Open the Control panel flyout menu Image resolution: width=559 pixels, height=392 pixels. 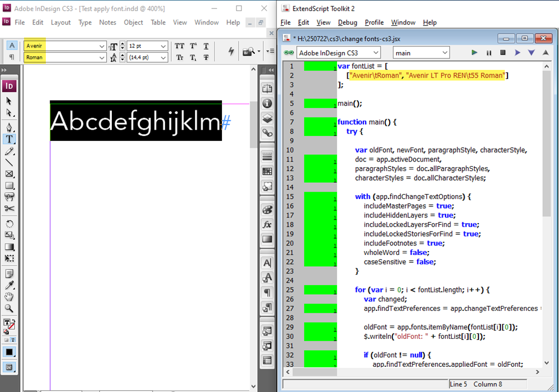(270, 51)
